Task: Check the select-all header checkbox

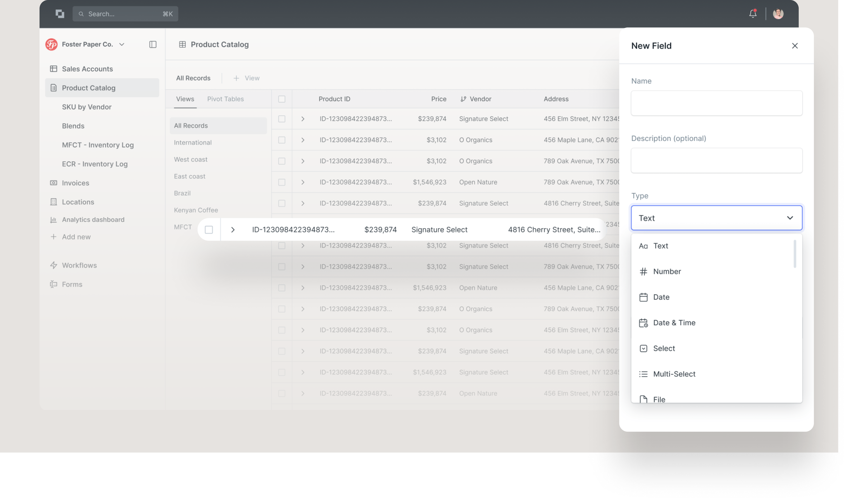Action: click(x=281, y=99)
